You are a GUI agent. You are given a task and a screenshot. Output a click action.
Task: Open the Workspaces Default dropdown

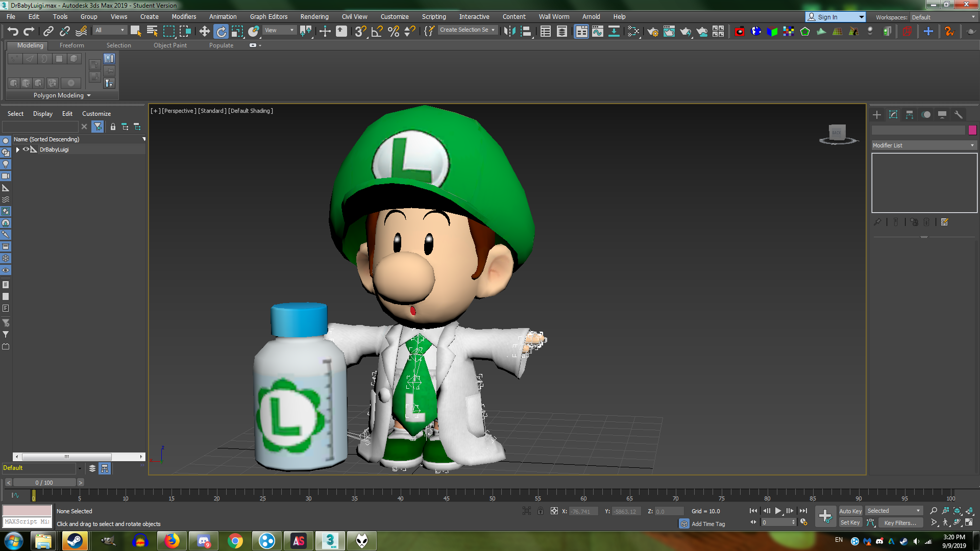pos(943,17)
